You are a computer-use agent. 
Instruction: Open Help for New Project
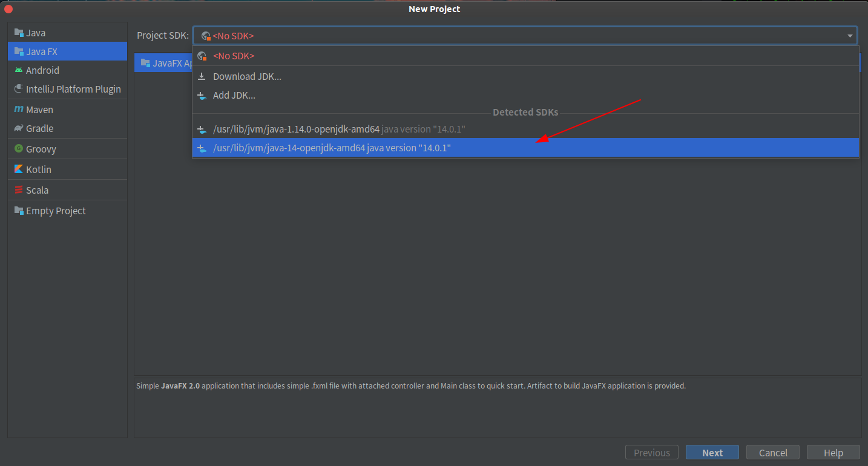(833, 453)
